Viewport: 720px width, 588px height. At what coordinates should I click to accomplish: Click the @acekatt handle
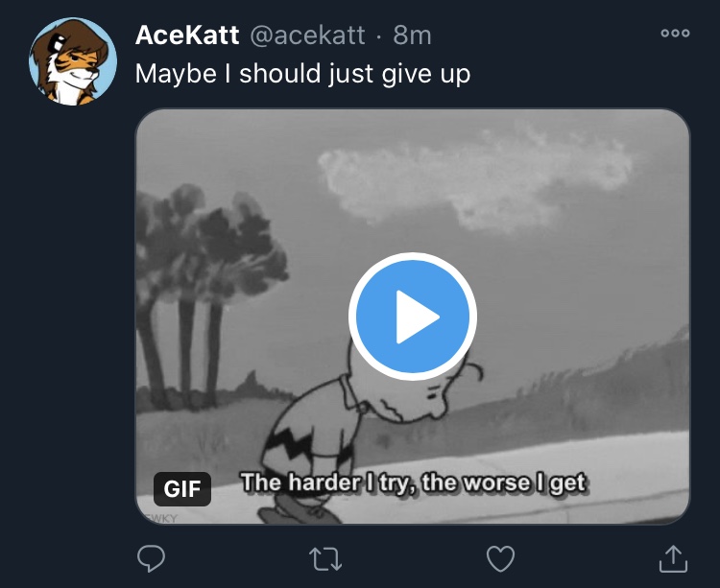(x=307, y=35)
